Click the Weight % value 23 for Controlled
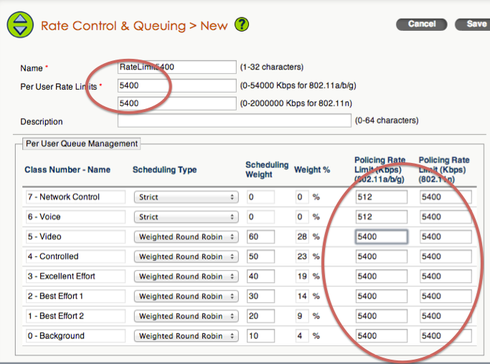Image resolution: width=490 pixels, height=364 pixels. tap(302, 257)
